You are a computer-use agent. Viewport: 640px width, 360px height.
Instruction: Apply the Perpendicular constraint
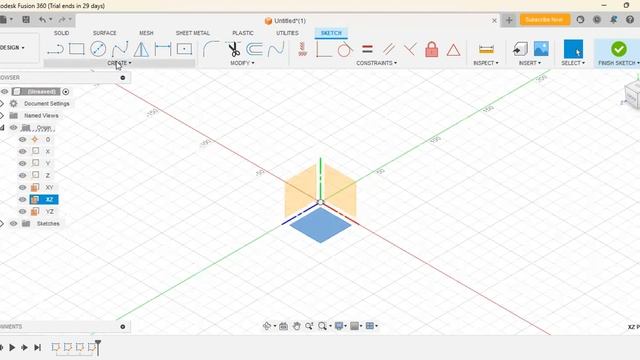pos(410,49)
